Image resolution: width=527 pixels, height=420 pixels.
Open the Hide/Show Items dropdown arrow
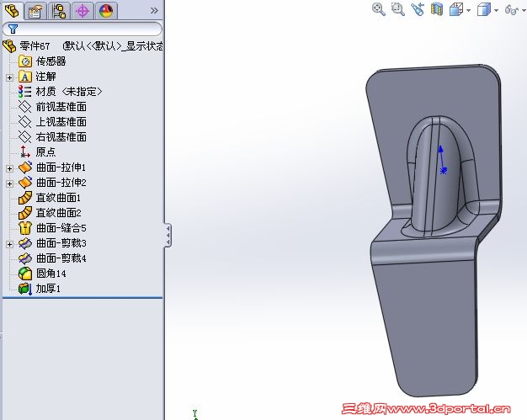[524, 10]
